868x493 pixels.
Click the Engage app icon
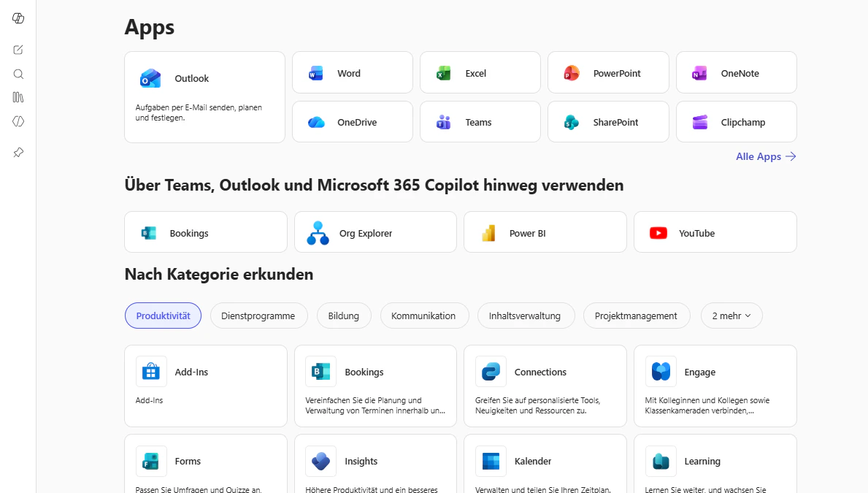(661, 371)
